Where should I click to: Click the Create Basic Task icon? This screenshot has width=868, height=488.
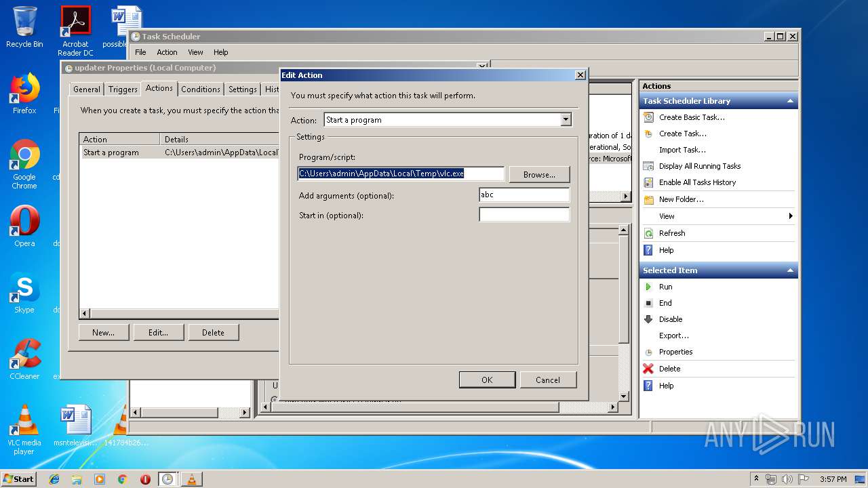(648, 117)
